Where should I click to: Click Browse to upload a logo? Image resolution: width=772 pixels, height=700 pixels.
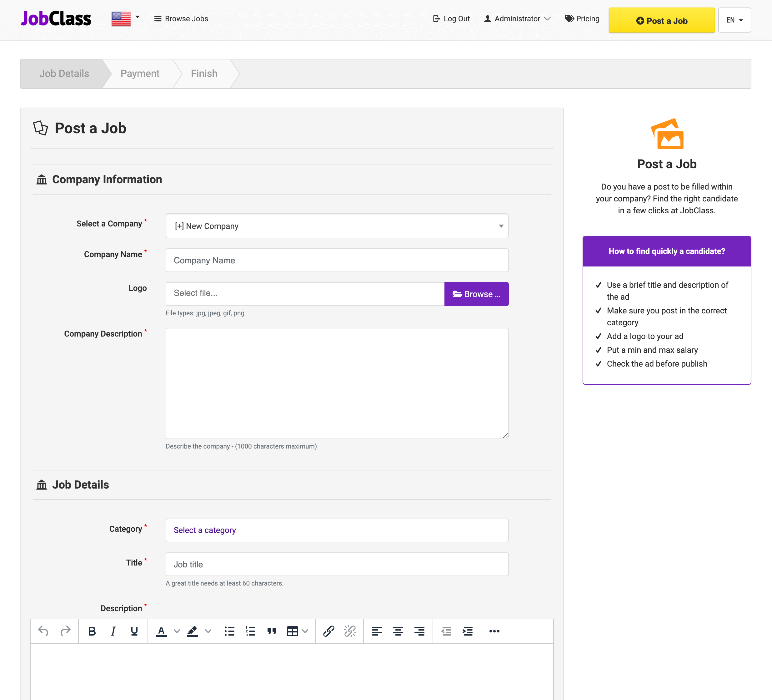[476, 294]
